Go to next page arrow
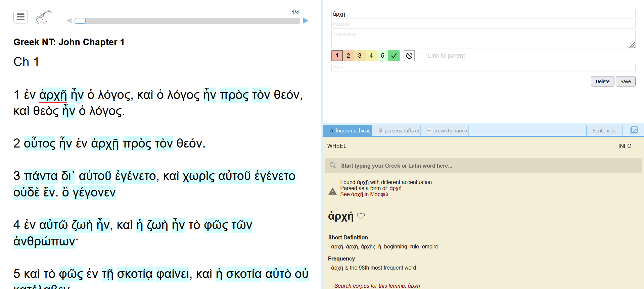Image resolution: width=644 pixels, height=289 pixels. point(306,21)
